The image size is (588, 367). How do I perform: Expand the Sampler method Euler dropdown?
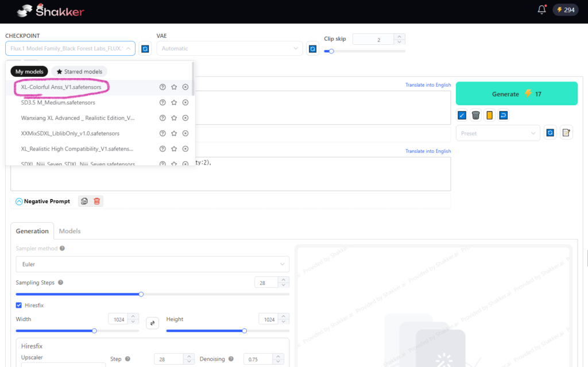point(152,264)
